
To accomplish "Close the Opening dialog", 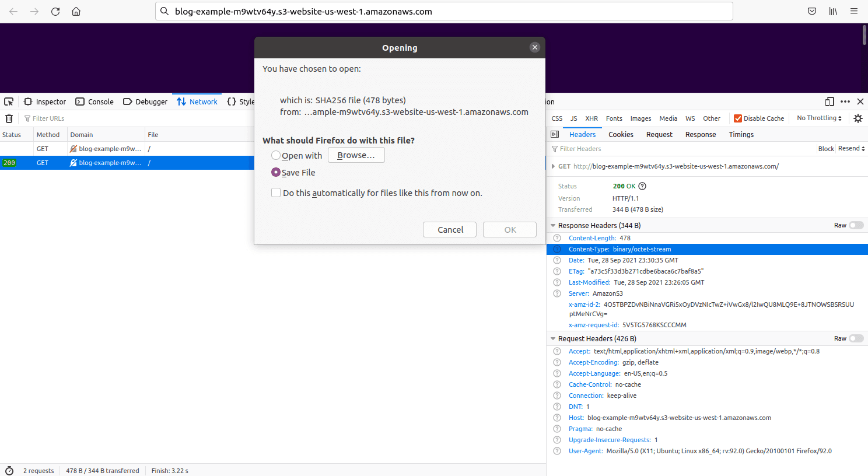I will [535, 47].
